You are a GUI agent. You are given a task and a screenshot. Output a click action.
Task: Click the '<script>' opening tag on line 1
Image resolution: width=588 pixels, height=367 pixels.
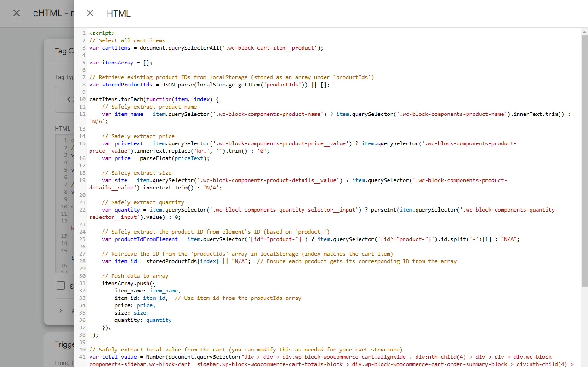(102, 33)
